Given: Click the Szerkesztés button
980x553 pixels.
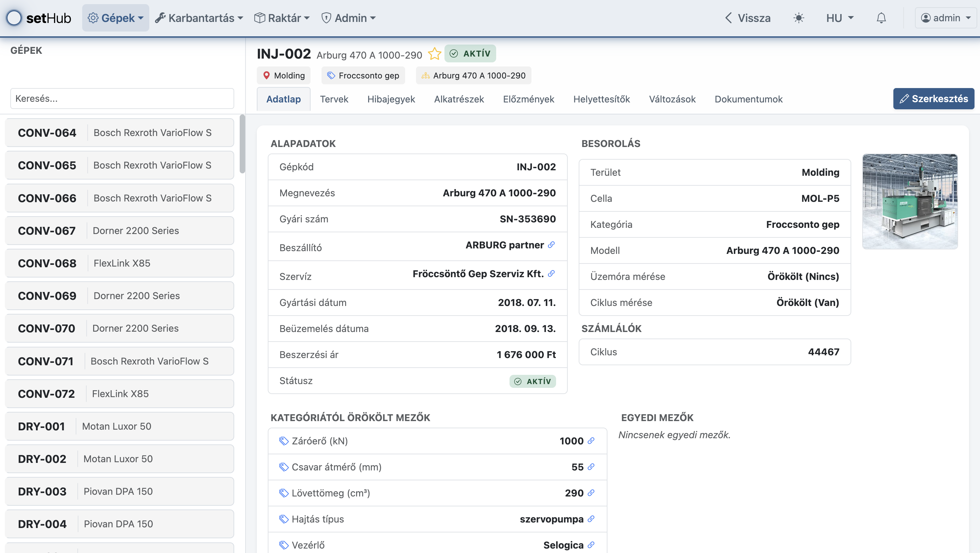Looking at the screenshot, I should [933, 99].
